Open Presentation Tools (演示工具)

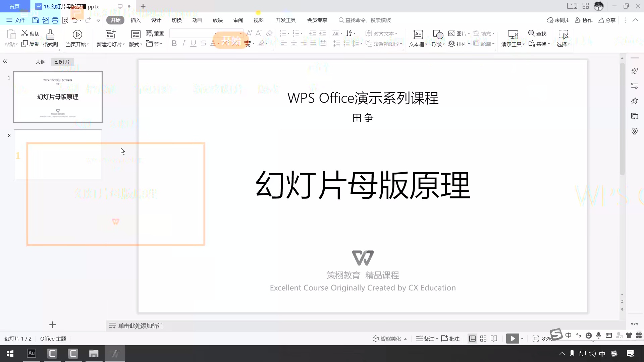pos(513,38)
